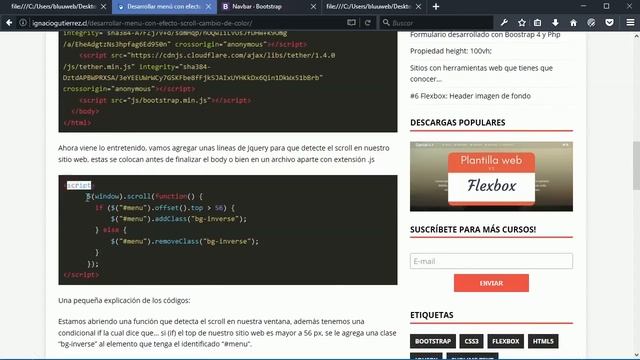Click the 'DESCARGAS POPULARES' heading
This screenshot has height=360, width=640.
(458, 122)
